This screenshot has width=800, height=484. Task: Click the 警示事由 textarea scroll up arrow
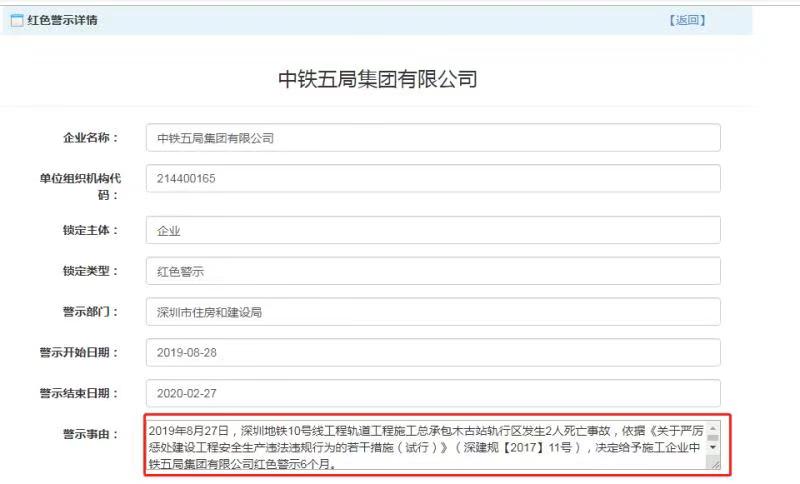[713, 429]
